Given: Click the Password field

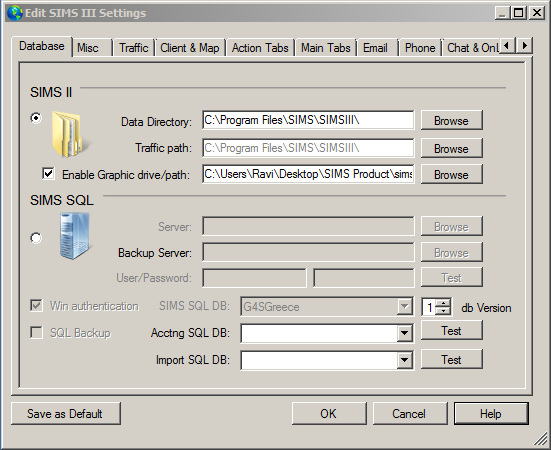Looking at the screenshot, I should click(x=364, y=278).
